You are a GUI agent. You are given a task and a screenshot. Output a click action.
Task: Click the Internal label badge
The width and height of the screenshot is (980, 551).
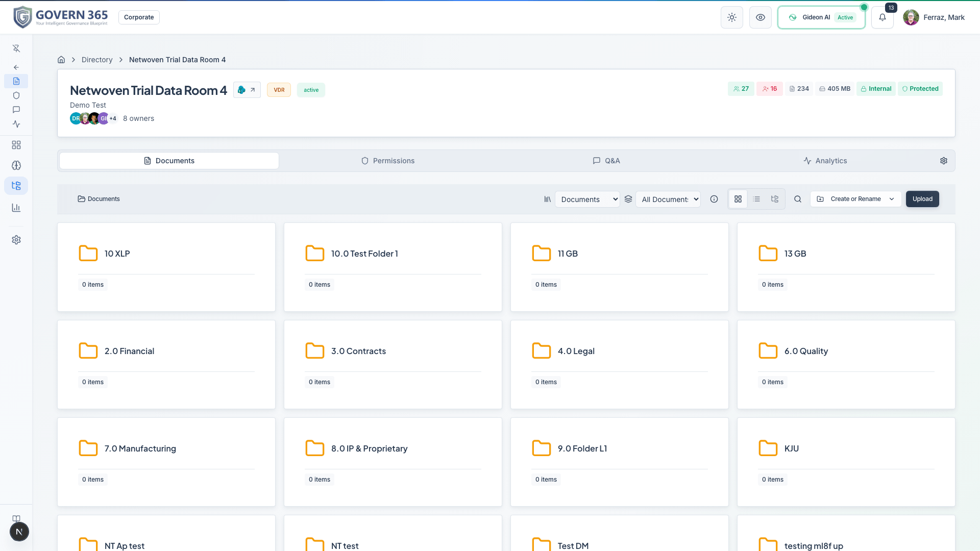pos(876,89)
